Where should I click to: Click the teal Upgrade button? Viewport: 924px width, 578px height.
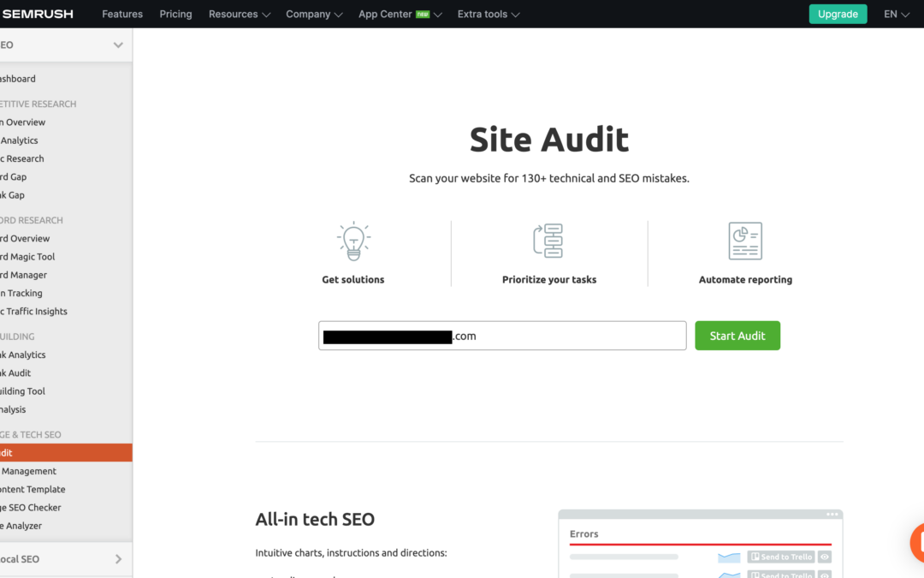pyautogui.click(x=838, y=14)
